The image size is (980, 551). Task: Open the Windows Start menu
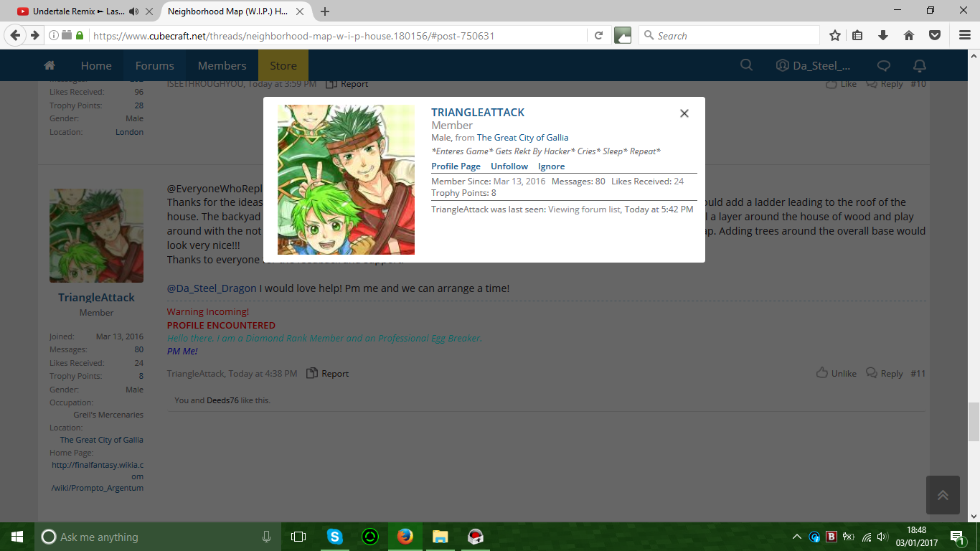[17, 537]
